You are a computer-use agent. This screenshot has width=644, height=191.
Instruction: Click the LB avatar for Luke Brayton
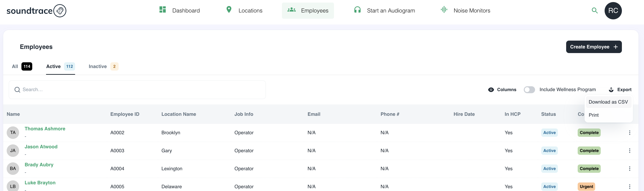(13, 186)
